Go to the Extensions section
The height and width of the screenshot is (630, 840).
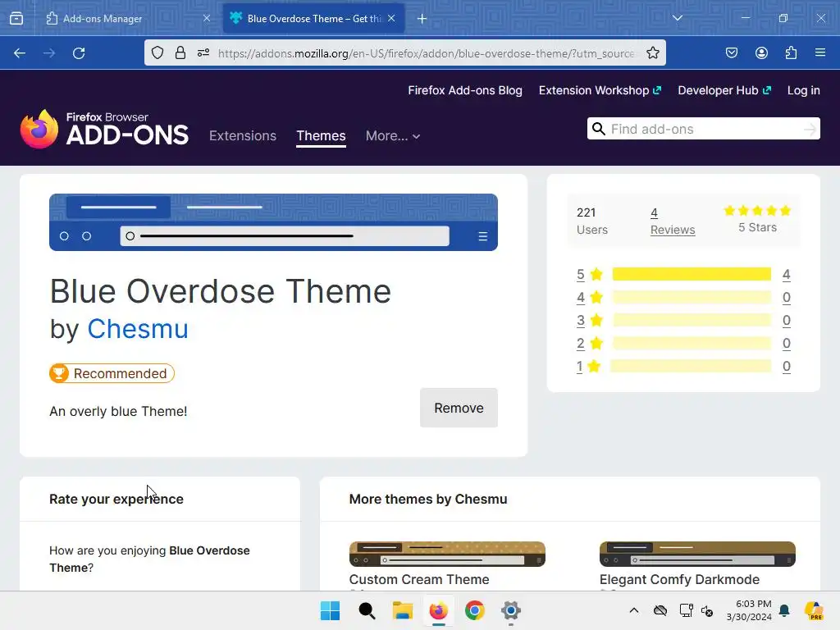243,135
